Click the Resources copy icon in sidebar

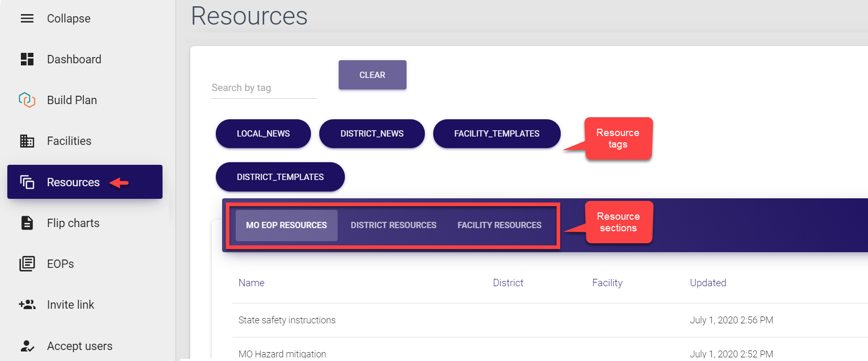point(27,182)
